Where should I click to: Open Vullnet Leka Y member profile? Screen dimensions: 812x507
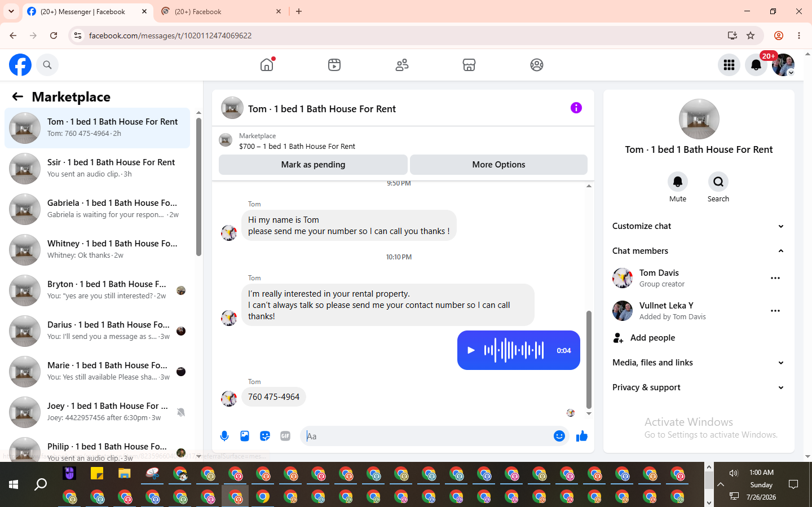[x=667, y=306]
